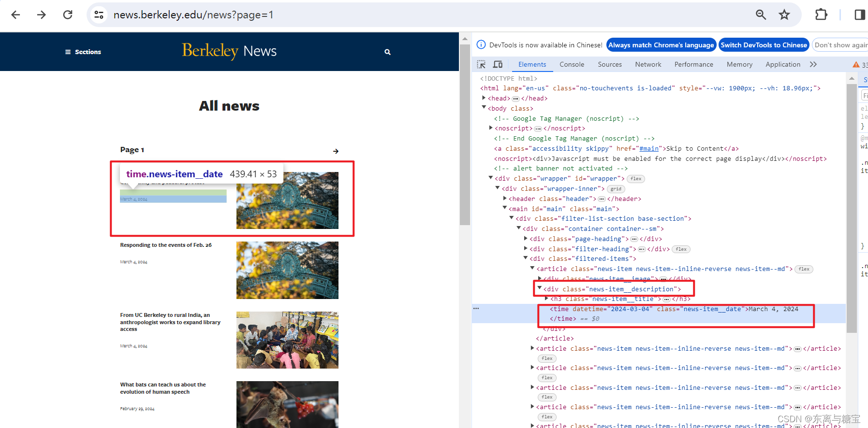
Task: Click Don't show again button
Action: tap(840, 45)
